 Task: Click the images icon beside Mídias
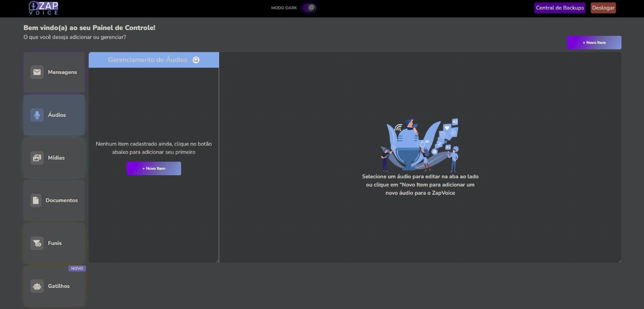37,158
